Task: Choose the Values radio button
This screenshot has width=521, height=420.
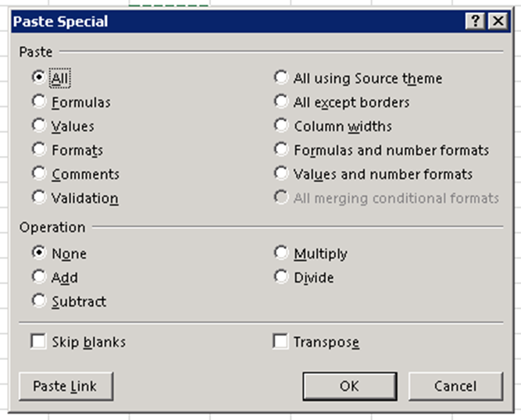Action: click(x=38, y=126)
